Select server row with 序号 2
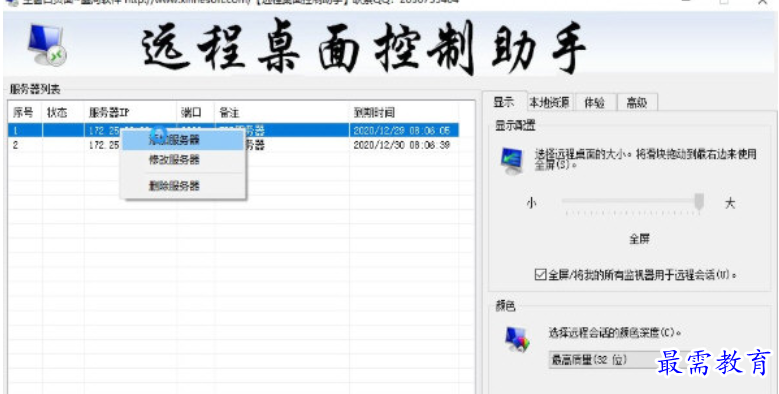Image resolution: width=779 pixels, height=394 pixels. (x=234, y=145)
